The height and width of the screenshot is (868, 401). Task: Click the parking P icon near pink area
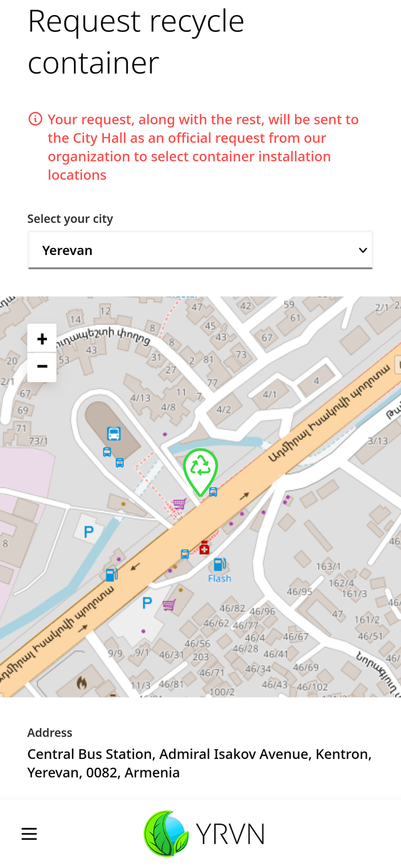point(88,533)
